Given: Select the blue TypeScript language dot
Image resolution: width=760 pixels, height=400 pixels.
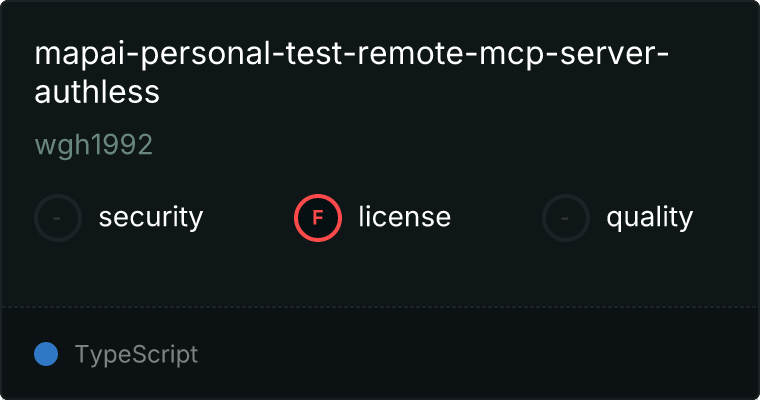Looking at the screenshot, I should (x=46, y=354).
